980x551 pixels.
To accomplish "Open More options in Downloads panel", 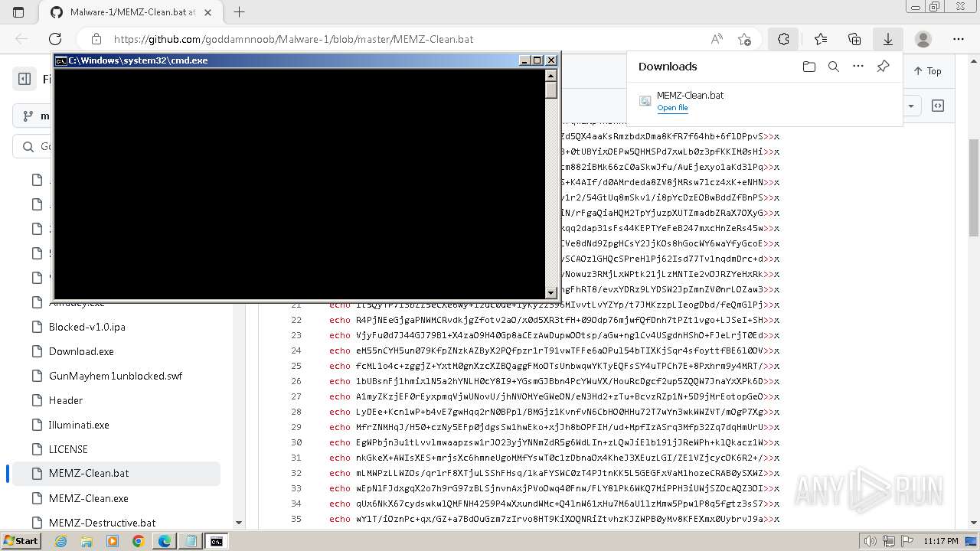I will pyautogui.click(x=858, y=67).
